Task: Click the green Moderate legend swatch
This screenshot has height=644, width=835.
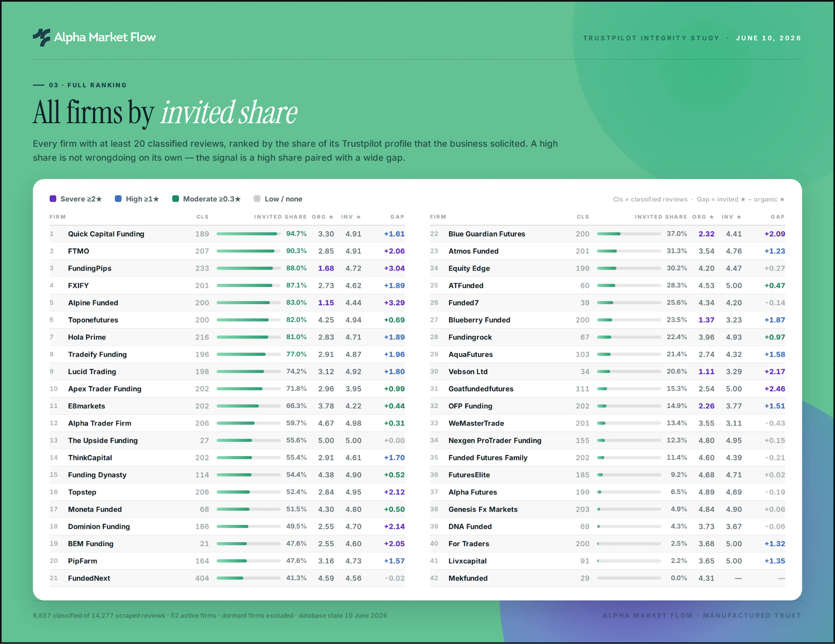Action: pos(176,199)
